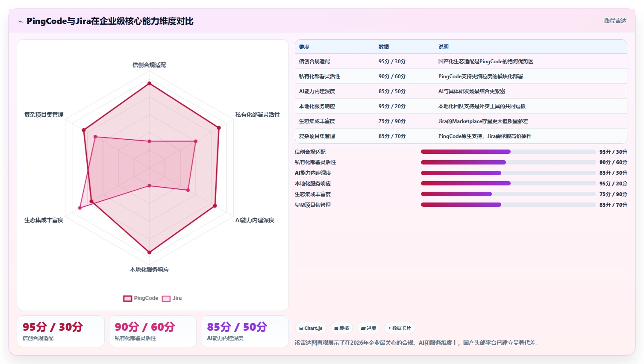Viewport: 644px width, 364px height.
Task: Click the note AI与具体研发场景结合更紧密
Action: click(472, 91)
